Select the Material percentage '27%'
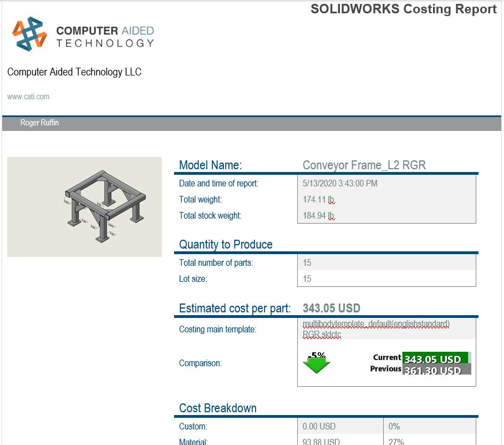 [x=396, y=442]
